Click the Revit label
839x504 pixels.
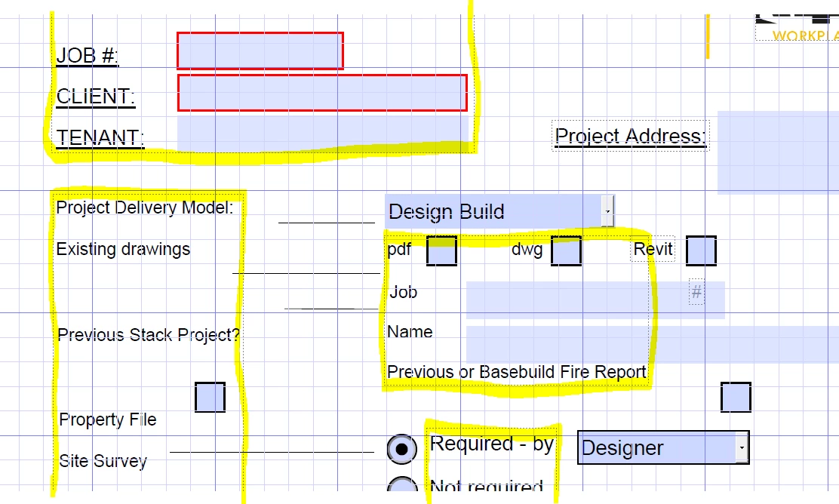pos(653,249)
